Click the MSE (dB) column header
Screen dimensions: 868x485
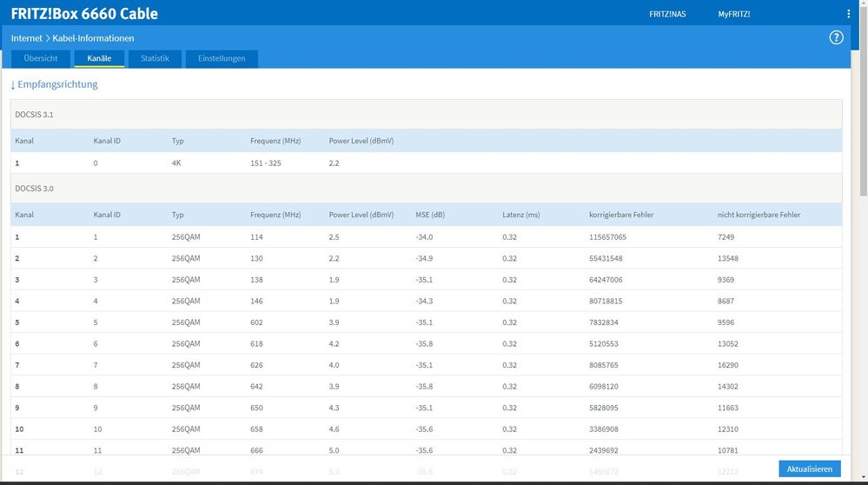[431, 215]
